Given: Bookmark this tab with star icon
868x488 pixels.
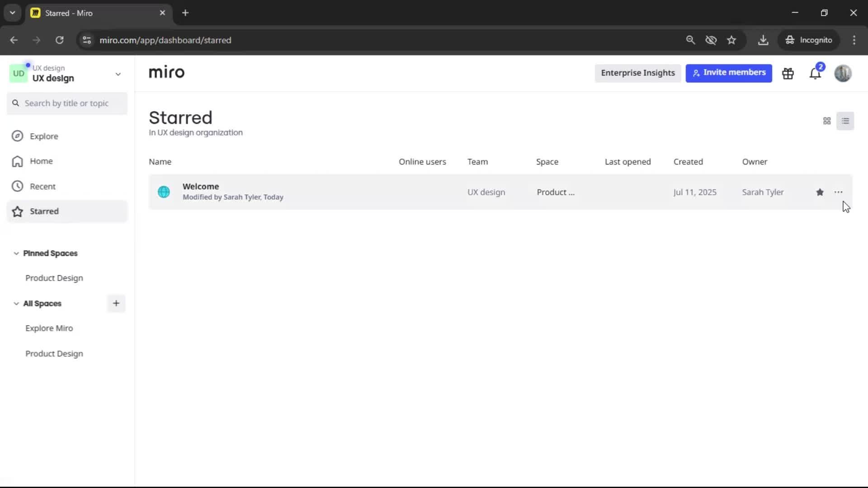Looking at the screenshot, I should pyautogui.click(x=731, y=40).
